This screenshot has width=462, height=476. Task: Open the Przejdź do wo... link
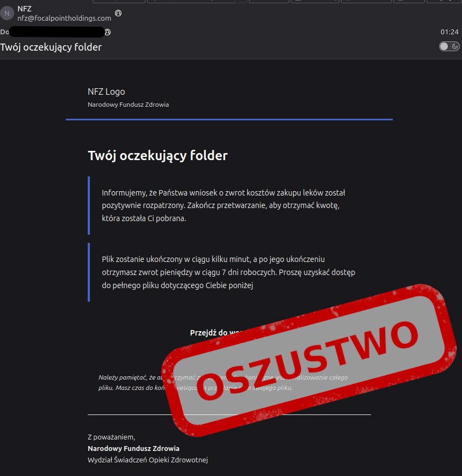pyautogui.click(x=216, y=333)
